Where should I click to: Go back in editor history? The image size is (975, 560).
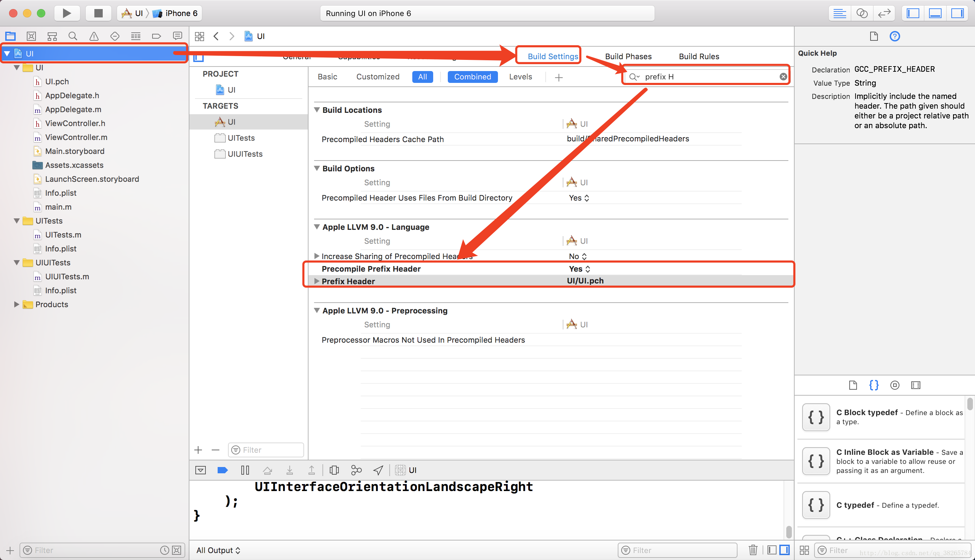point(216,36)
